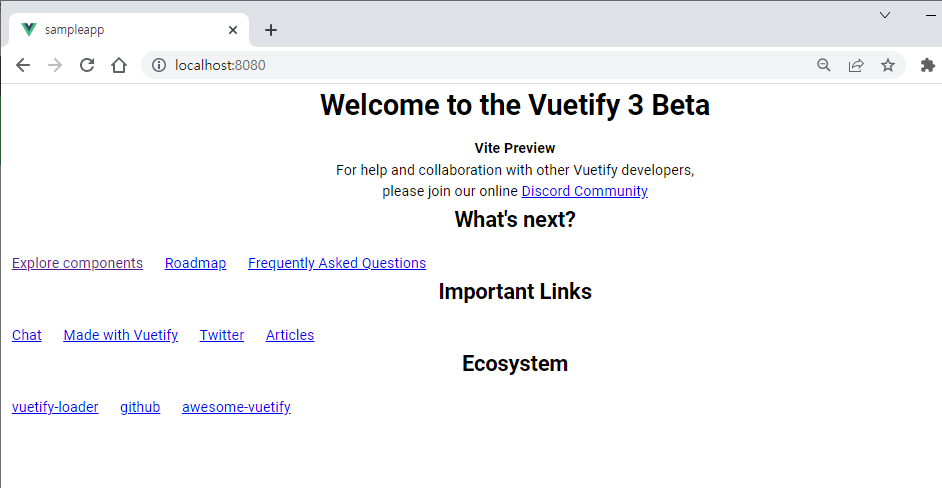Bookmark this page with the star

tap(888, 65)
